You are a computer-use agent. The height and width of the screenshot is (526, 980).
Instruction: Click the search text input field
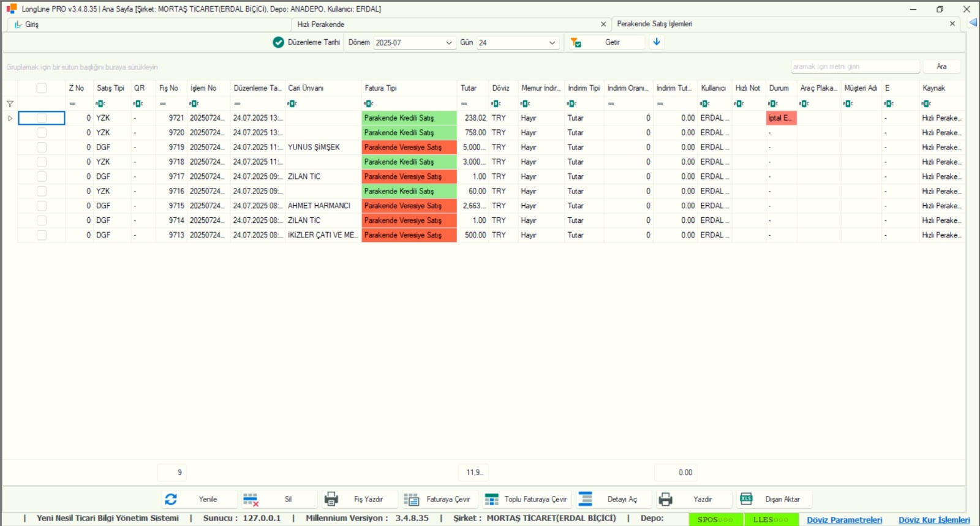(x=855, y=66)
